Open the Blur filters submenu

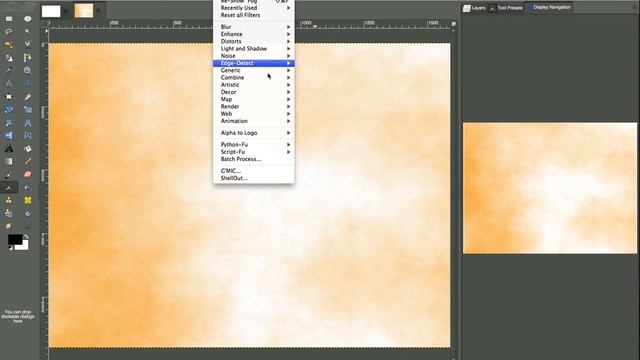click(x=253, y=27)
